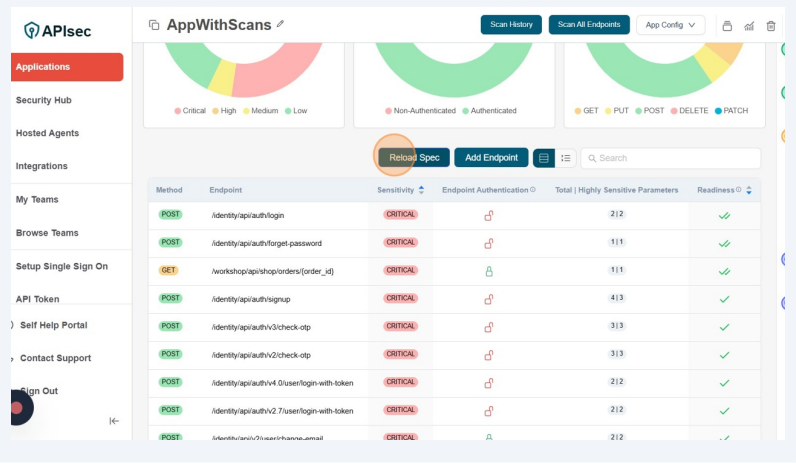Click /identity/api/auth/signup endpoint text
This screenshot has height=468, width=796.
tap(251, 299)
